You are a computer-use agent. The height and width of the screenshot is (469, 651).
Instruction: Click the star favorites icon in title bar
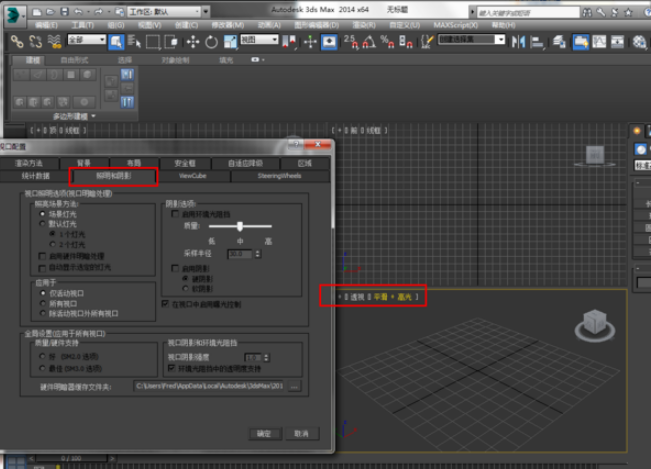[x=629, y=12]
